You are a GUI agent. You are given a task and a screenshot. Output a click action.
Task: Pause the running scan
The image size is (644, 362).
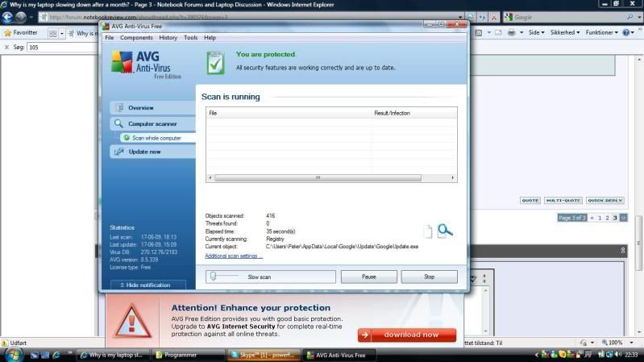[369, 277]
